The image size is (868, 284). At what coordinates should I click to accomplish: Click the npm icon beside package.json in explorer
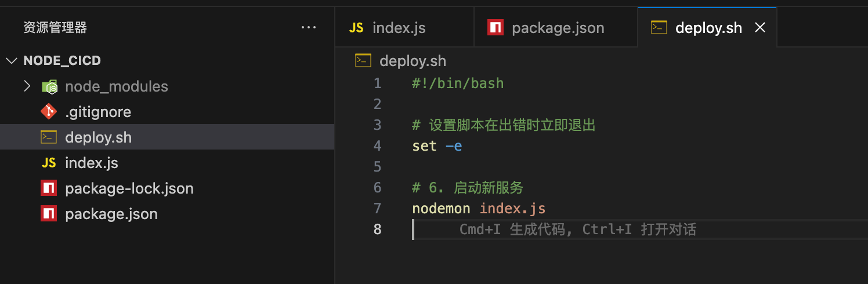49,214
